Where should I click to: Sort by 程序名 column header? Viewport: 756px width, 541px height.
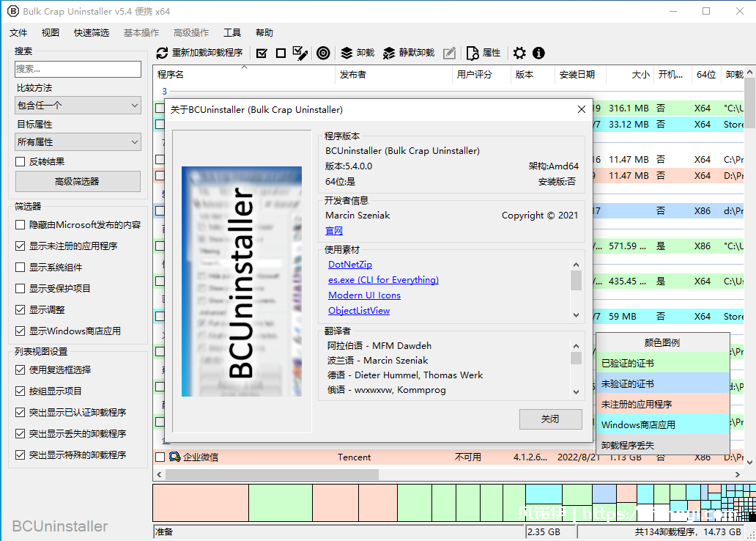(244, 74)
